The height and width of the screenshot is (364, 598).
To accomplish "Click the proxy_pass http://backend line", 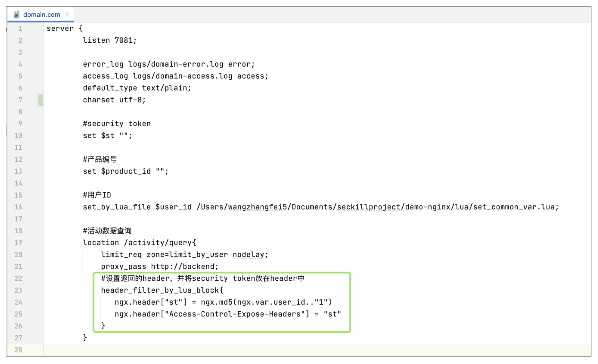I will pos(159,267).
